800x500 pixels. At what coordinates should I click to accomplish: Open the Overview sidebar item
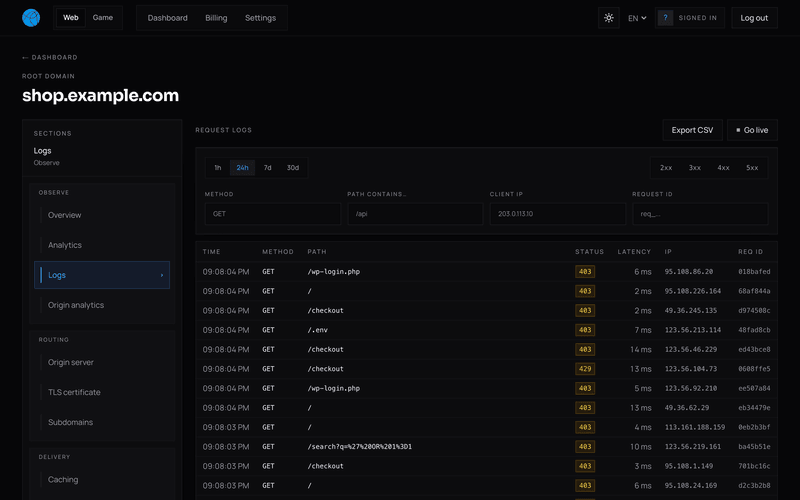(102, 215)
